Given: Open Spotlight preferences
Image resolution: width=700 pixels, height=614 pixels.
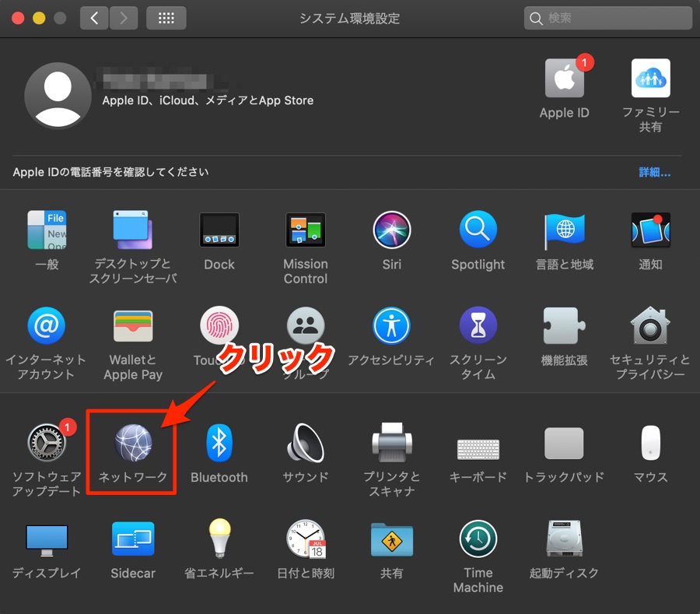Looking at the screenshot, I should (478, 230).
